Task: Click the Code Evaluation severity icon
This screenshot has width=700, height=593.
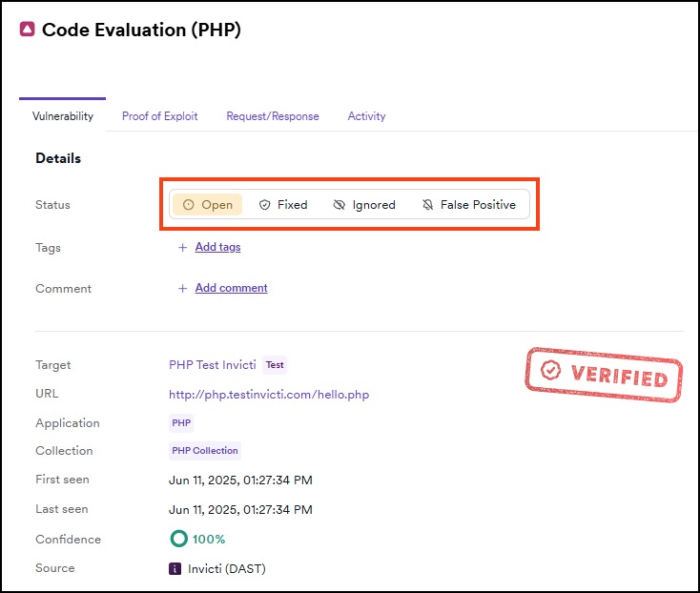Action: 27,30
